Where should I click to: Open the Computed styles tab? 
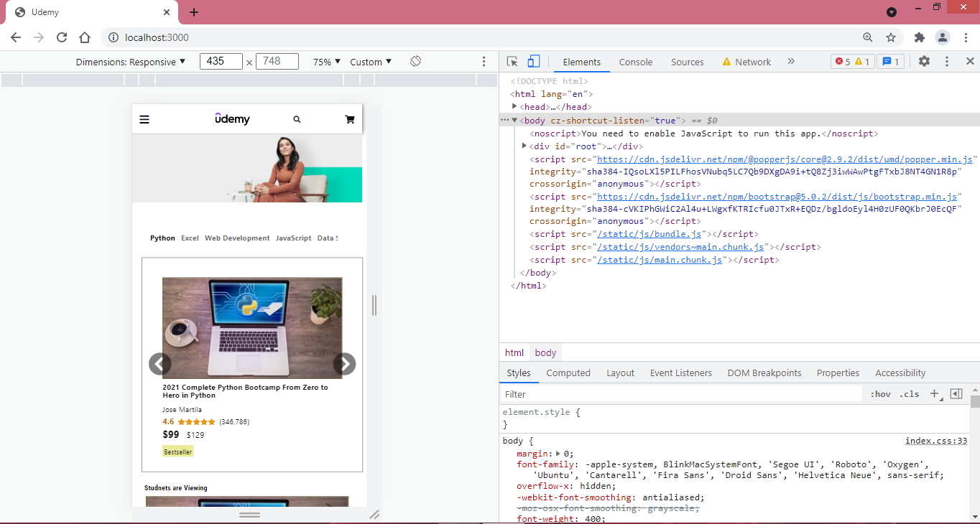tap(568, 373)
